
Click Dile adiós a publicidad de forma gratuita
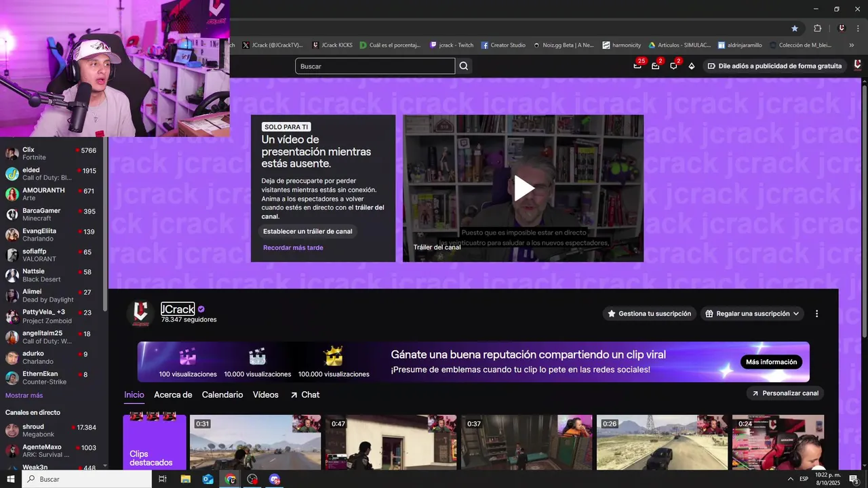pos(774,66)
